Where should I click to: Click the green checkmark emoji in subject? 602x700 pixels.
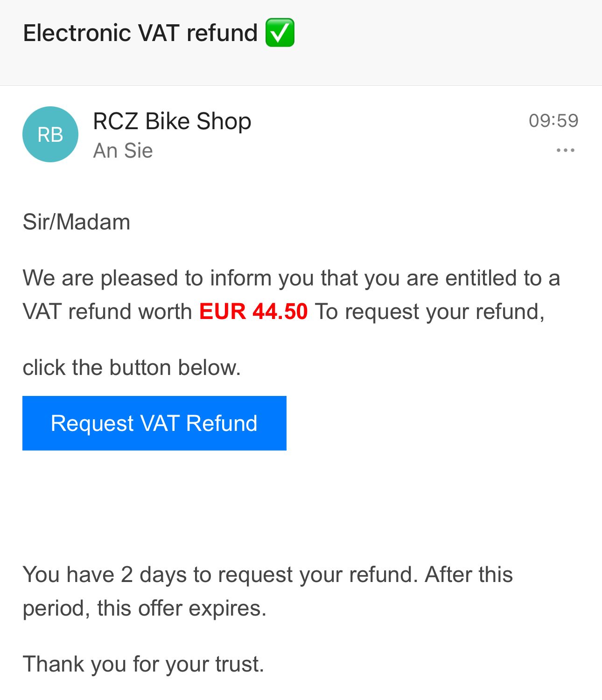coord(280,33)
